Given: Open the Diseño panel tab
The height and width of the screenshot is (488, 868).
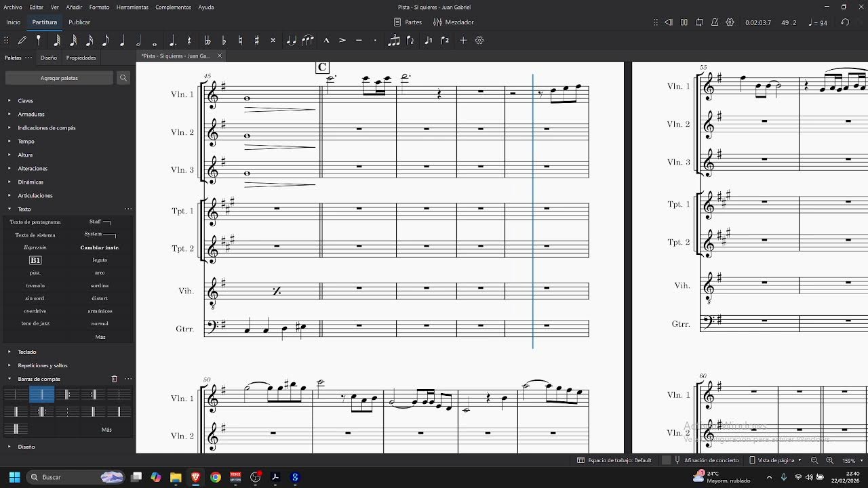Looking at the screenshot, I should 49,58.
